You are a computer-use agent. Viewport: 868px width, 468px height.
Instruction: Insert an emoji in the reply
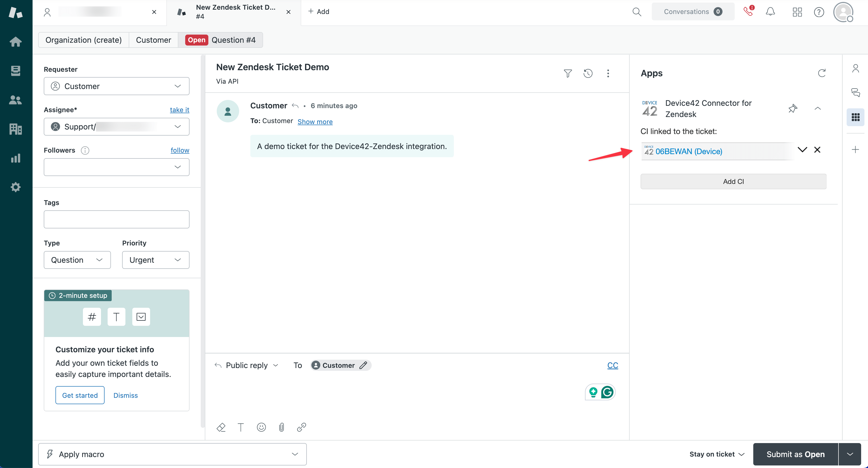[261, 427]
